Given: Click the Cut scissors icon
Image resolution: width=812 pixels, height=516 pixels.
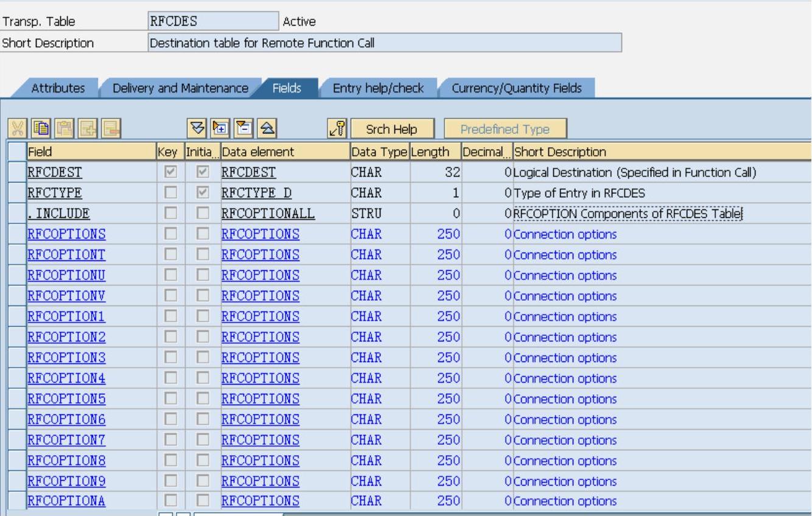Looking at the screenshot, I should (18, 129).
